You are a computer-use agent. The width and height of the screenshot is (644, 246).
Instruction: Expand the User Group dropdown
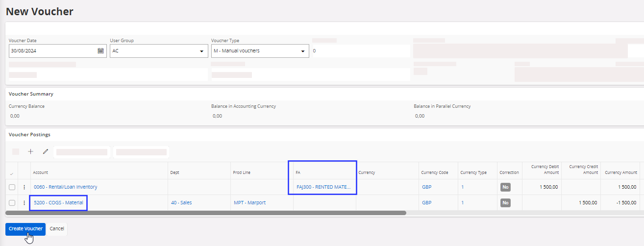pos(201,51)
